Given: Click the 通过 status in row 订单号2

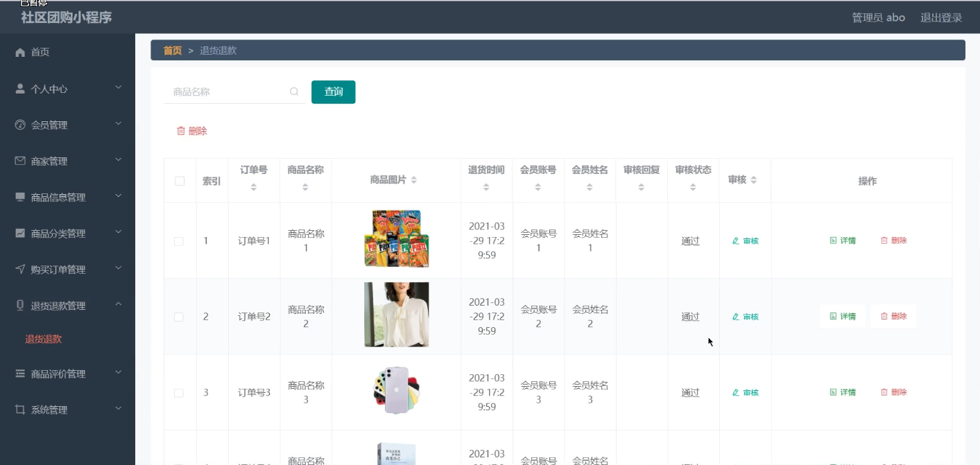Looking at the screenshot, I should click(690, 317).
